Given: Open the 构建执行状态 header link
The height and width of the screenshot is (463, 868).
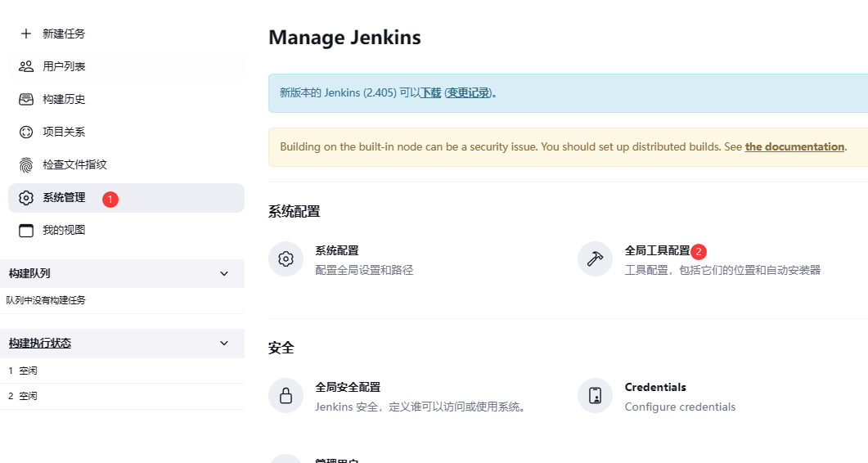Looking at the screenshot, I should 40,344.
